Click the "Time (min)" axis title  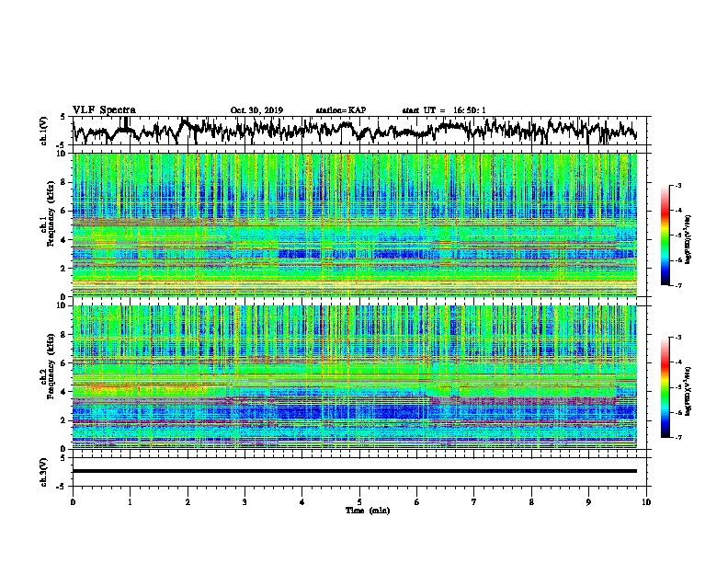(368, 511)
